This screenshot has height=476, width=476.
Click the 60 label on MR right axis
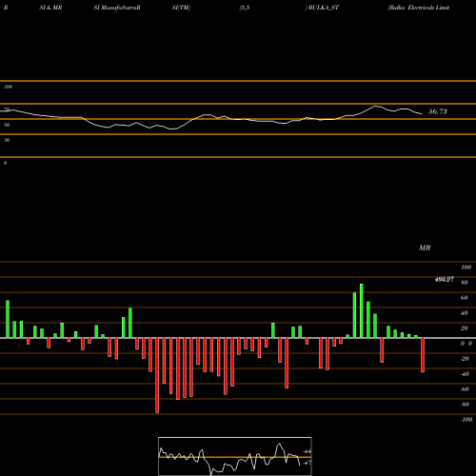coord(465,298)
